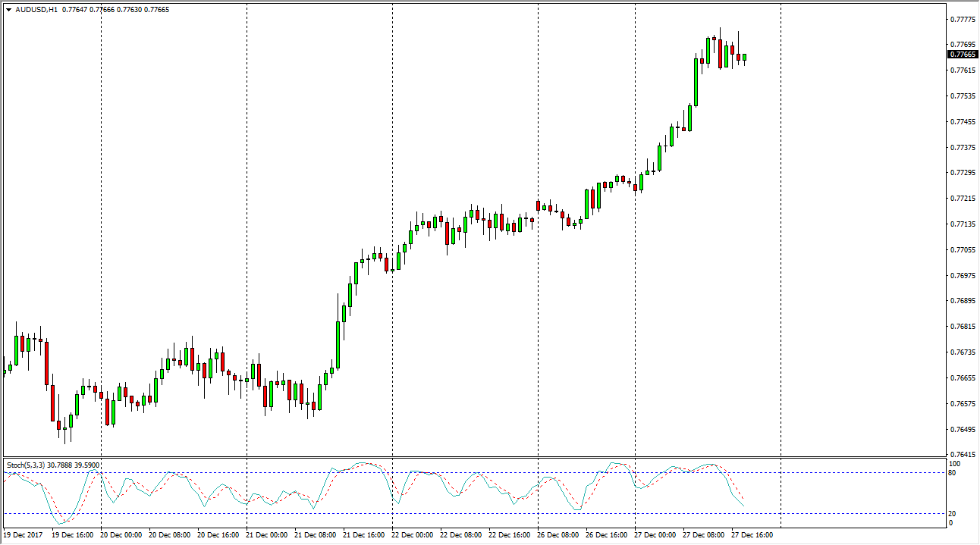Click the 0.77775 price axis label

pyautogui.click(x=962, y=20)
